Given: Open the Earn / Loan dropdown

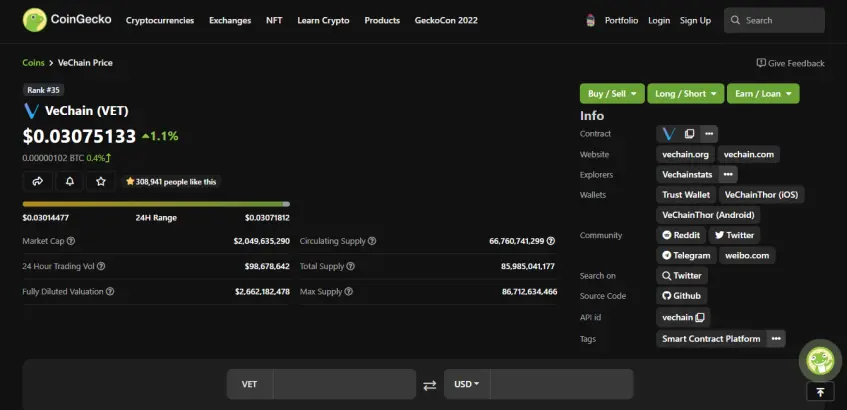Looking at the screenshot, I should (x=763, y=93).
